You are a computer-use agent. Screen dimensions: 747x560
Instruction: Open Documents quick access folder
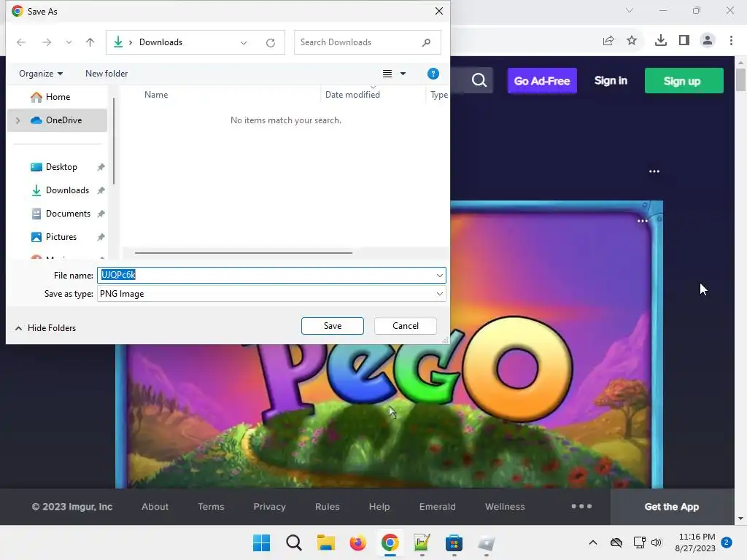coord(68,214)
